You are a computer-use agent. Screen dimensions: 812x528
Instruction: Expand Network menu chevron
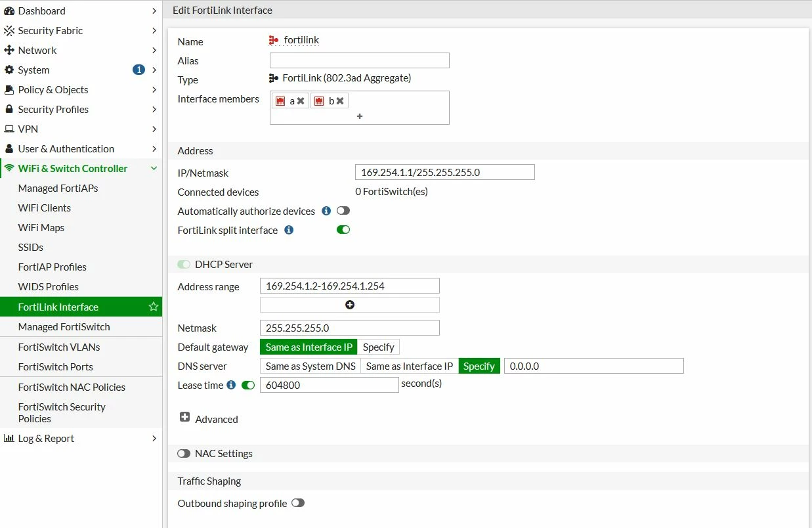point(154,51)
